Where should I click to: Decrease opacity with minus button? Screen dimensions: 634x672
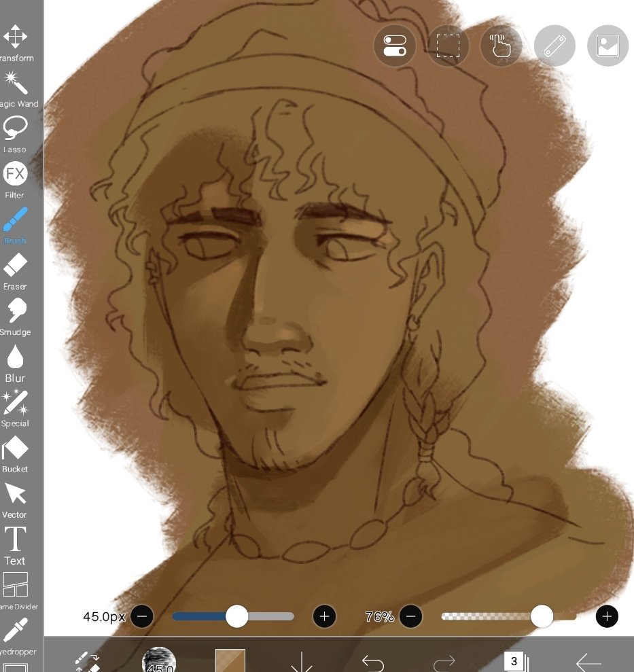pyautogui.click(x=410, y=616)
